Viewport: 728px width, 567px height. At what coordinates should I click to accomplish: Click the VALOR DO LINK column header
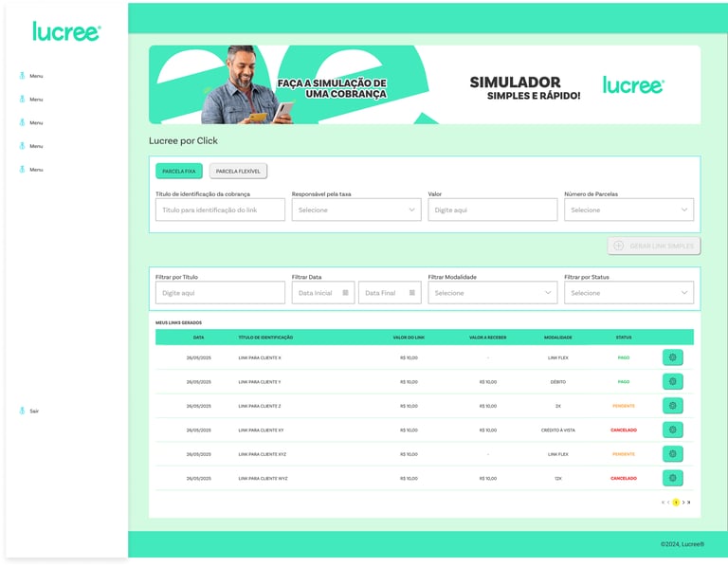tap(409, 338)
